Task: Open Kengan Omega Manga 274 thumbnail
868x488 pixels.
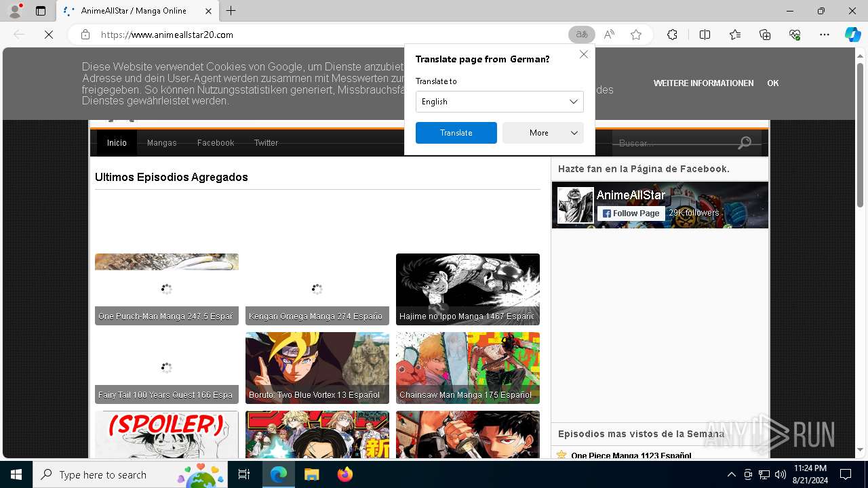Action: [x=317, y=289]
